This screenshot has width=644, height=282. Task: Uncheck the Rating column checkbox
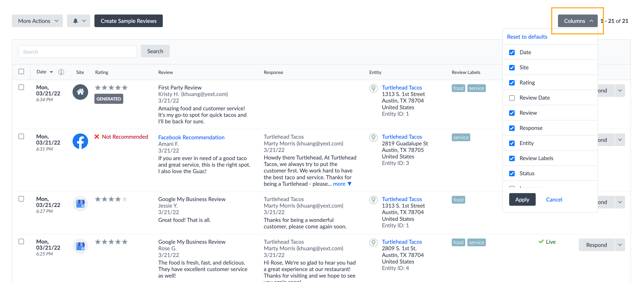(512, 82)
